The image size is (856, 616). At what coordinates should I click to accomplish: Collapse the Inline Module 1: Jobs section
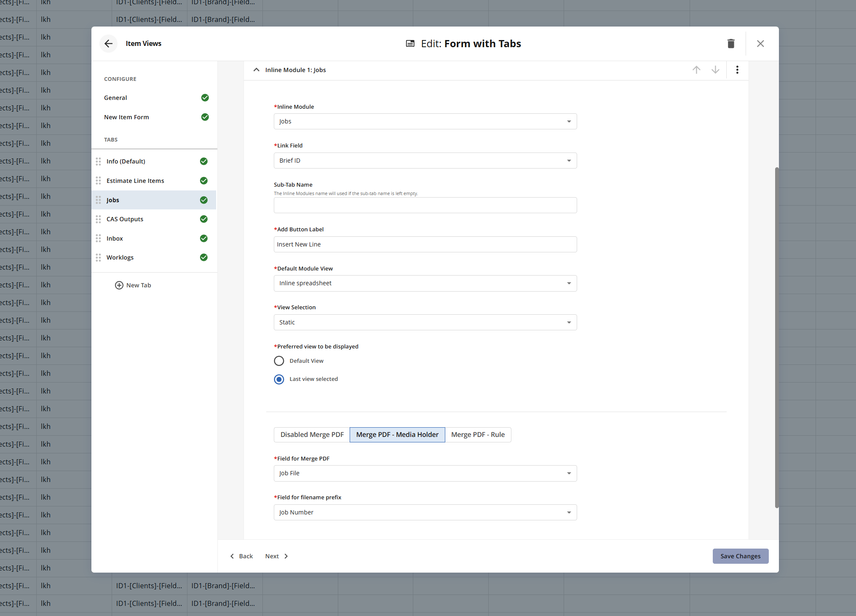(256, 70)
